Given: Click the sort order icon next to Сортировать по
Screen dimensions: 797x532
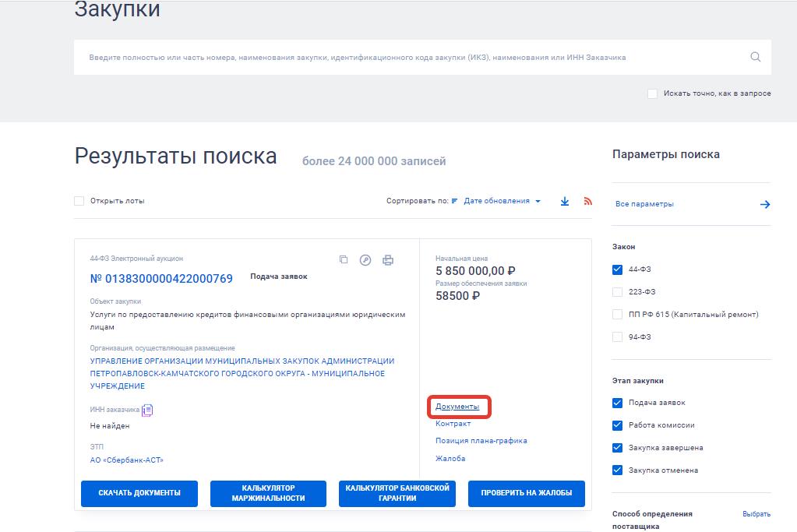Looking at the screenshot, I should coord(454,201).
